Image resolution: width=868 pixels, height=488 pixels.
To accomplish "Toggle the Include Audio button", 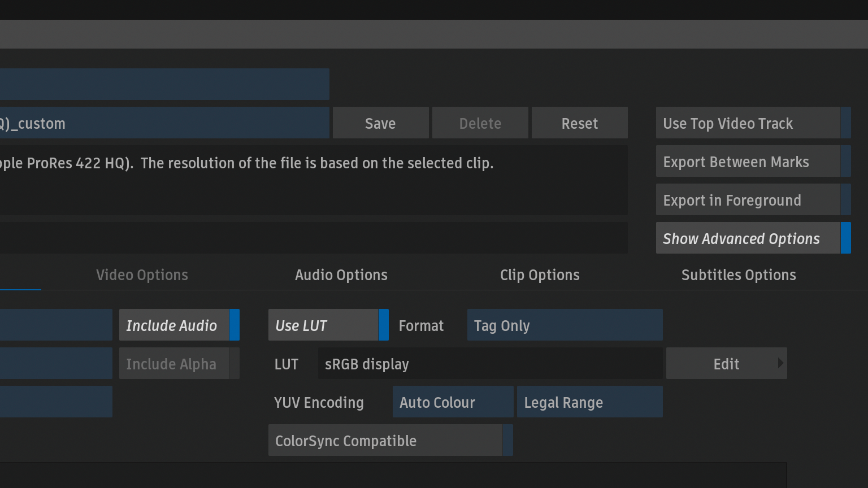I will tap(179, 325).
